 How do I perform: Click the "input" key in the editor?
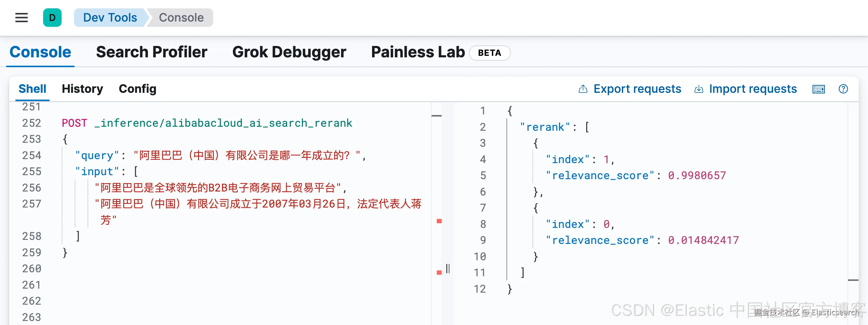tap(97, 171)
